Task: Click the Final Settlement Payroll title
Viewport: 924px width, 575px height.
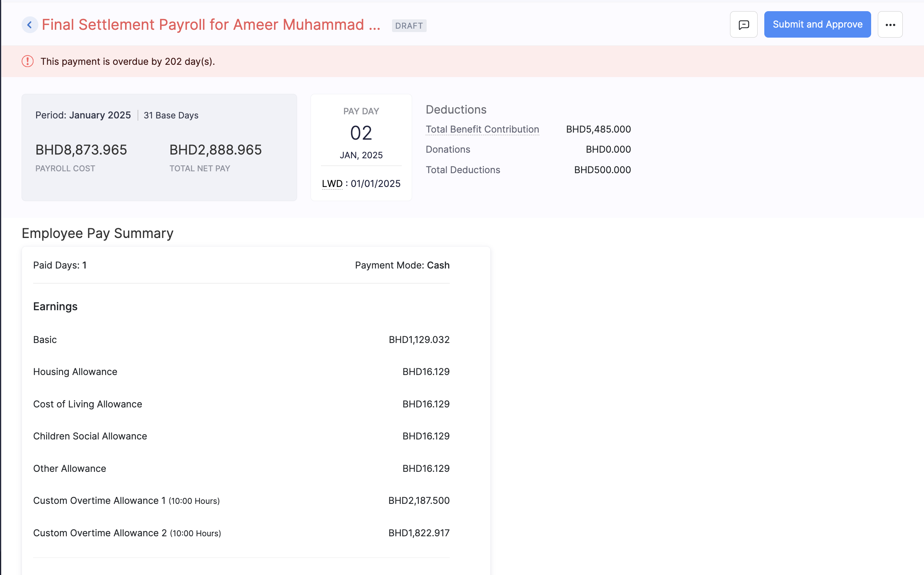Action: pos(211,25)
